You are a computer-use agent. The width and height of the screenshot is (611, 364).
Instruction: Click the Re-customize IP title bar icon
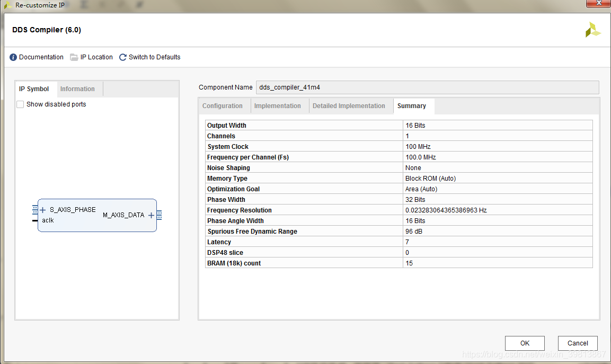click(8, 5)
